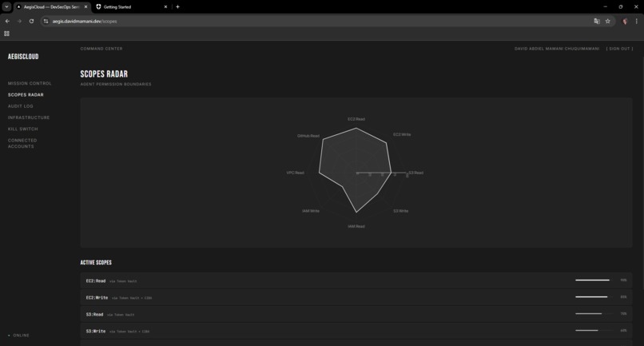Close the Getting Started tab
The width and height of the screenshot is (644, 346).
[165, 6]
